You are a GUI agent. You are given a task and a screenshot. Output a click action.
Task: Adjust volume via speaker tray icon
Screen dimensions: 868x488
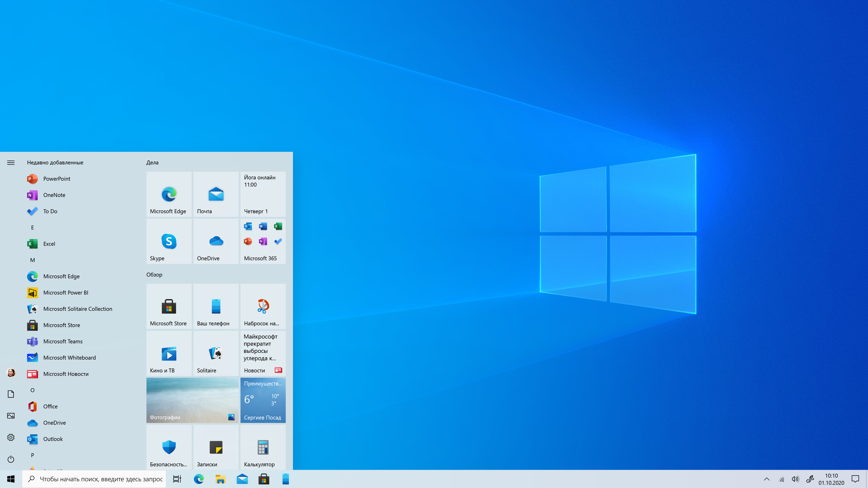click(795, 479)
